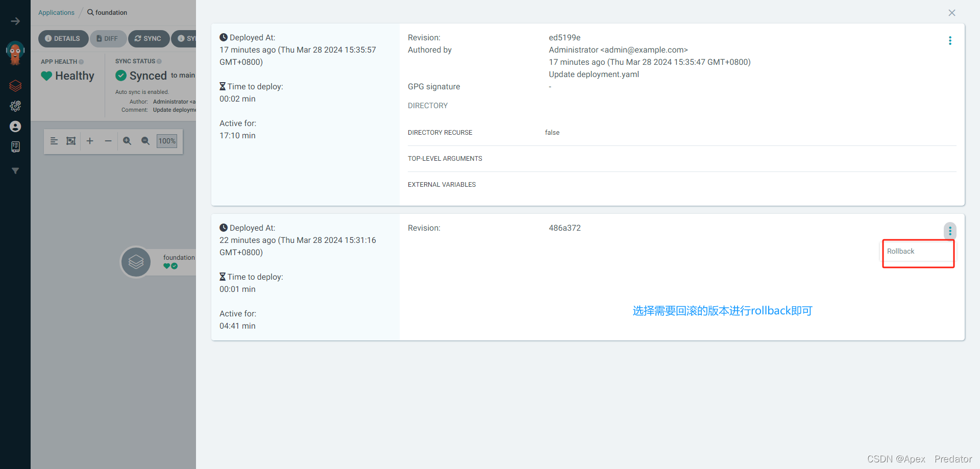The image size is (980, 469).
Task: Click the Update deployment.yaml commit message
Action: 594,75
